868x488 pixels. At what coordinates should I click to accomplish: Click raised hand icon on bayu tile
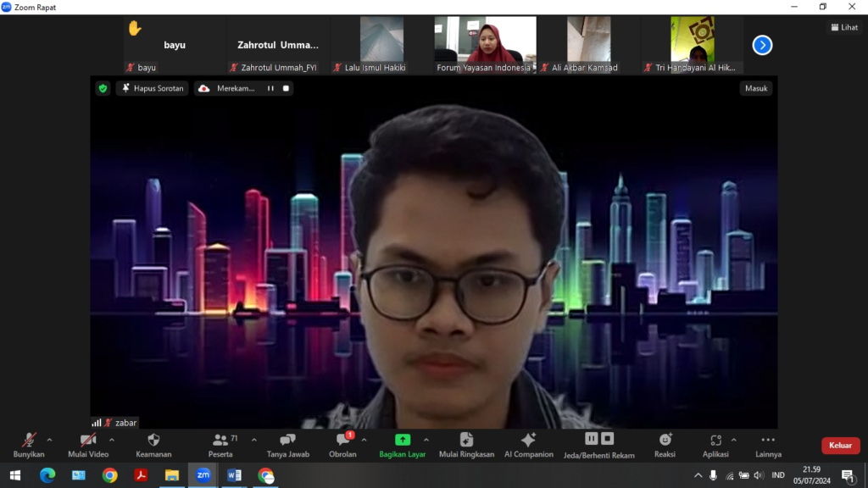point(135,28)
